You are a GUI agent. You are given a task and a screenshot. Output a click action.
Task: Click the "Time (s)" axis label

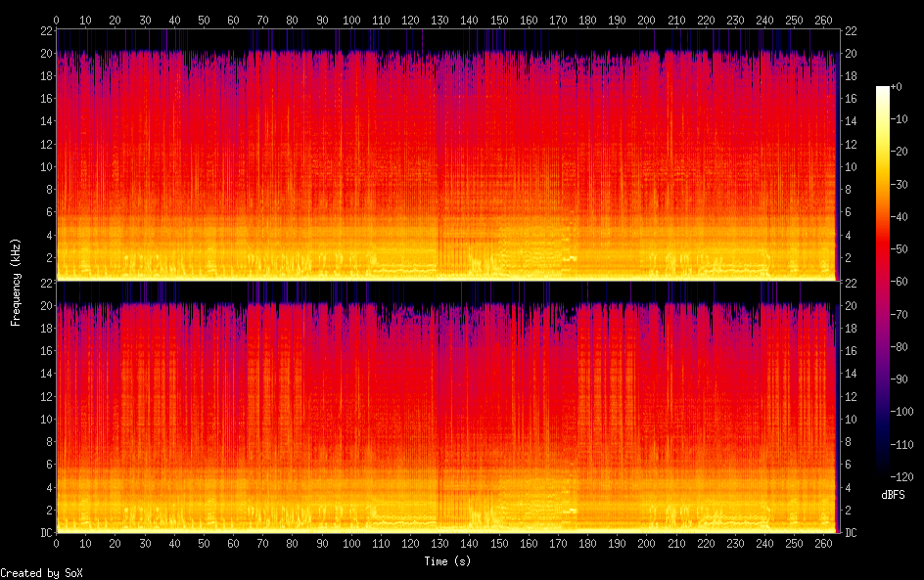coord(446,561)
